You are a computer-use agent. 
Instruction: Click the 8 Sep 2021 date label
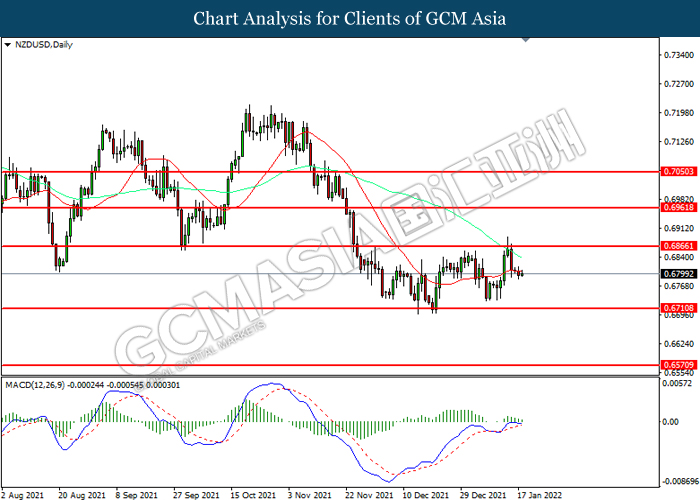click(137, 495)
